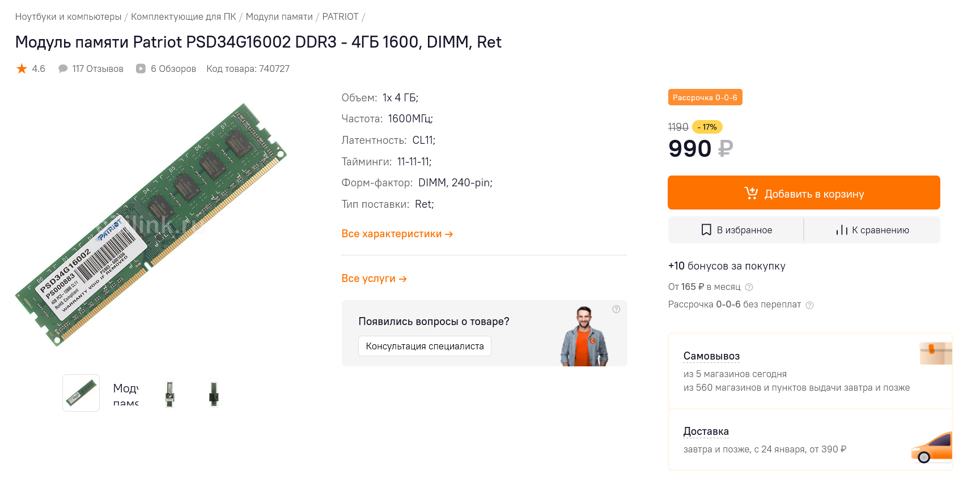
Task: Open Доставка delivery options
Action: point(706,431)
